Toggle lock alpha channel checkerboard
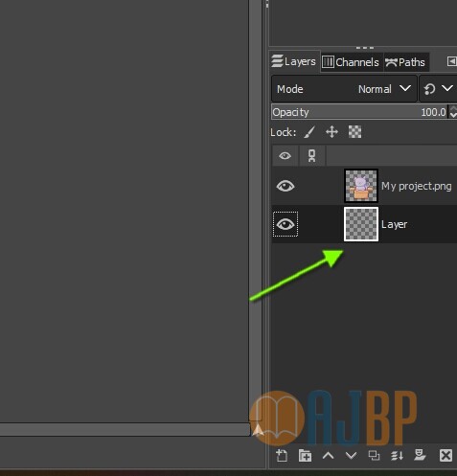The image size is (457, 476). [x=354, y=132]
